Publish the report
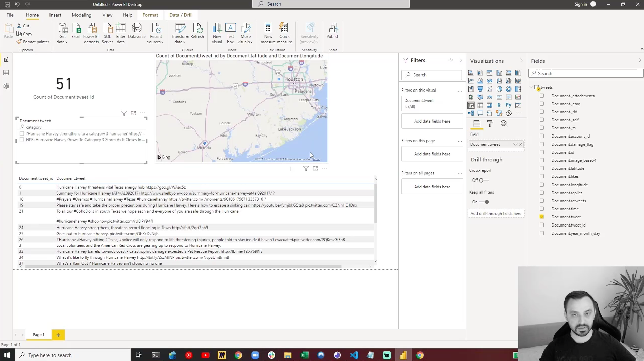 [333, 32]
